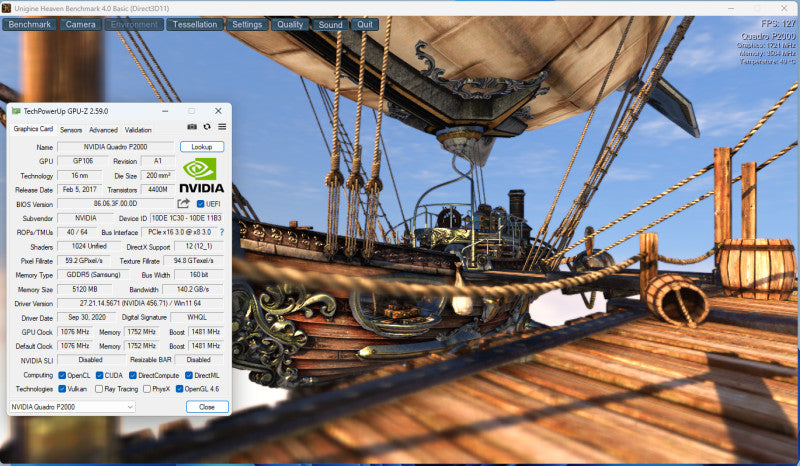This screenshot has width=800, height=466.
Task: Click the Memory Size value 5120 MB
Action: click(x=85, y=289)
